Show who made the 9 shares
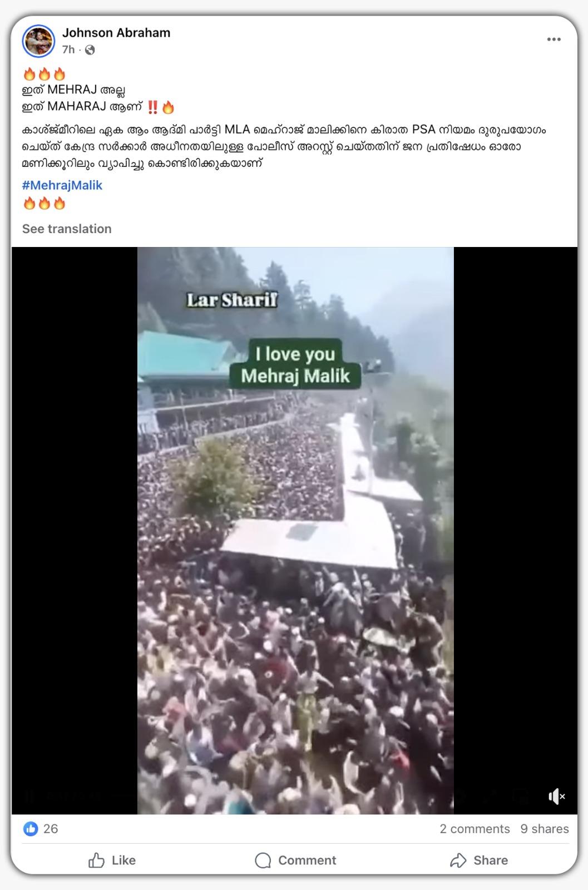 pyautogui.click(x=545, y=829)
